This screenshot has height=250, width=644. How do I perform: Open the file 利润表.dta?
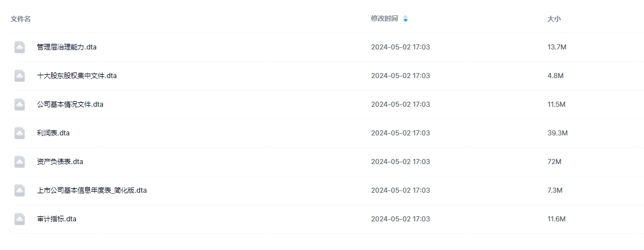[x=53, y=133]
